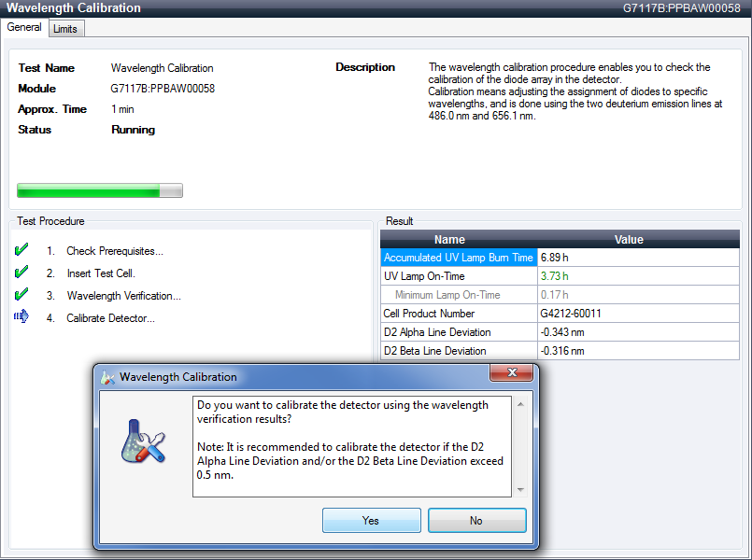Click green checkmark beside Wavelength Verification
The image size is (752, 560).
[21, 294]
